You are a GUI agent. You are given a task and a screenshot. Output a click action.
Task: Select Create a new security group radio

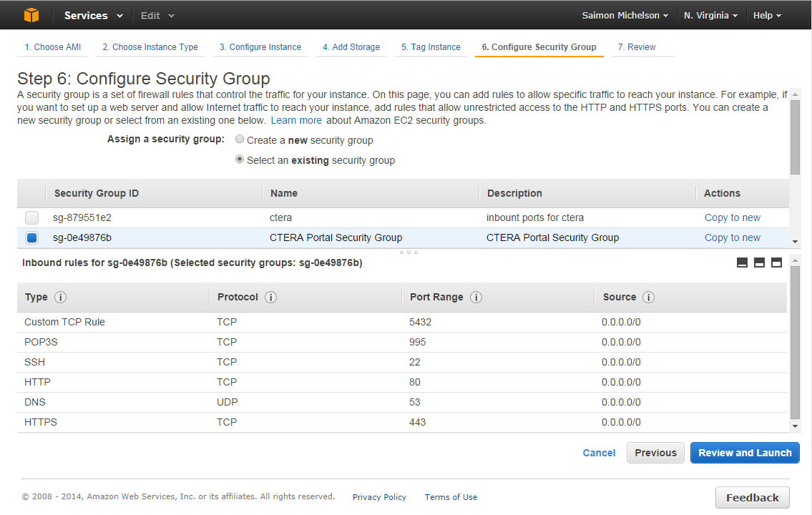pyautogui.click(x=240, y=139)
